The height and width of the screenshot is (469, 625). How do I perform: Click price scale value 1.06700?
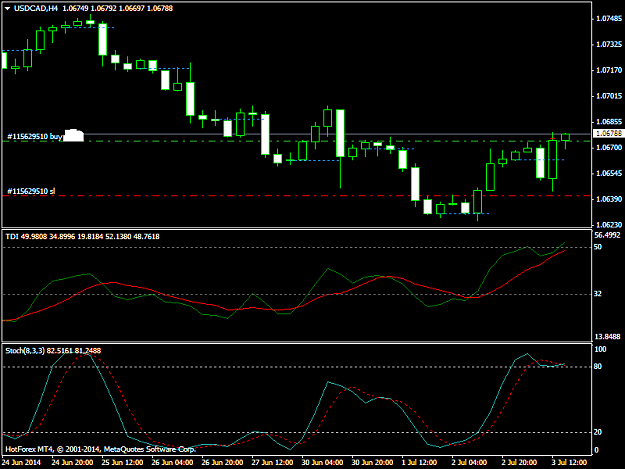609,147
